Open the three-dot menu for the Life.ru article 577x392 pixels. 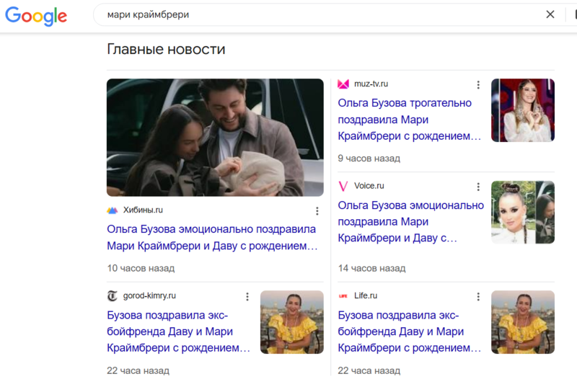(x=478, y=297)
